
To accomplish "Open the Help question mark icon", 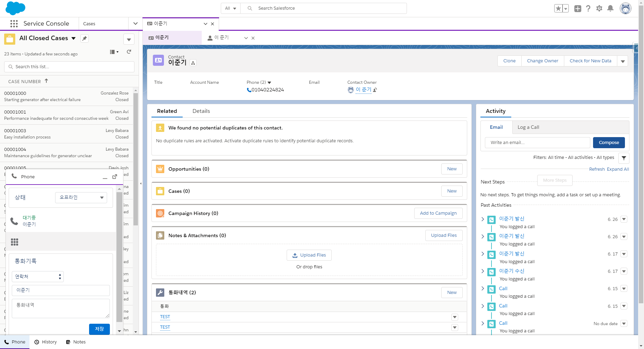I will (x=588, y=8).
